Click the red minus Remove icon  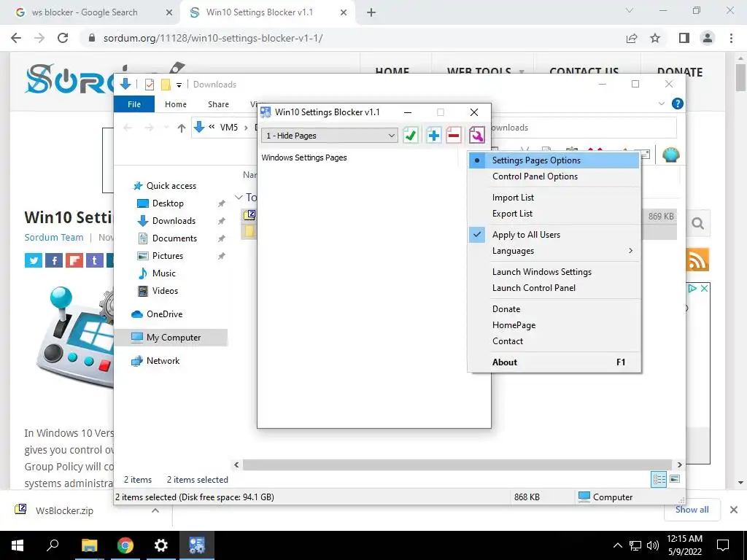(x=454, y=135)
